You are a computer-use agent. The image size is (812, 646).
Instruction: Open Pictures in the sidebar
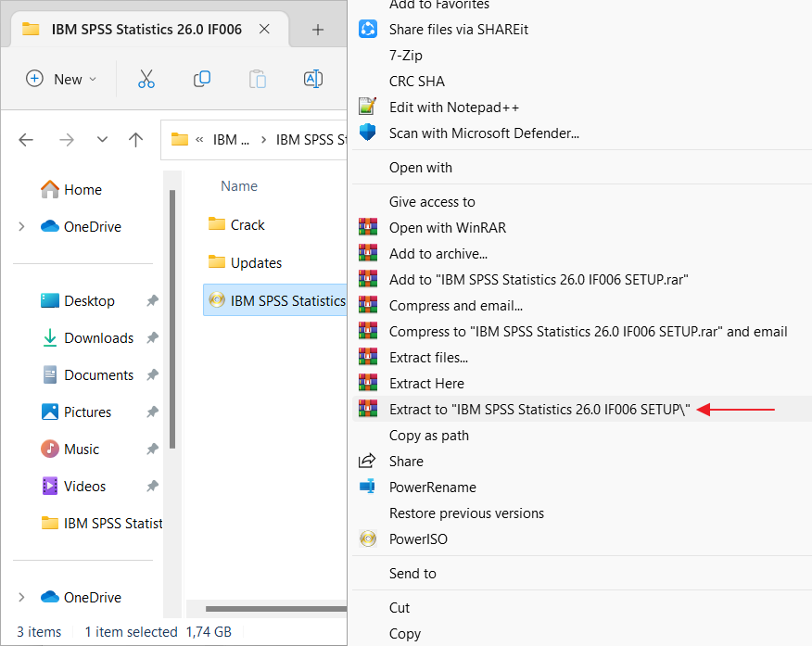pos(76,412)
